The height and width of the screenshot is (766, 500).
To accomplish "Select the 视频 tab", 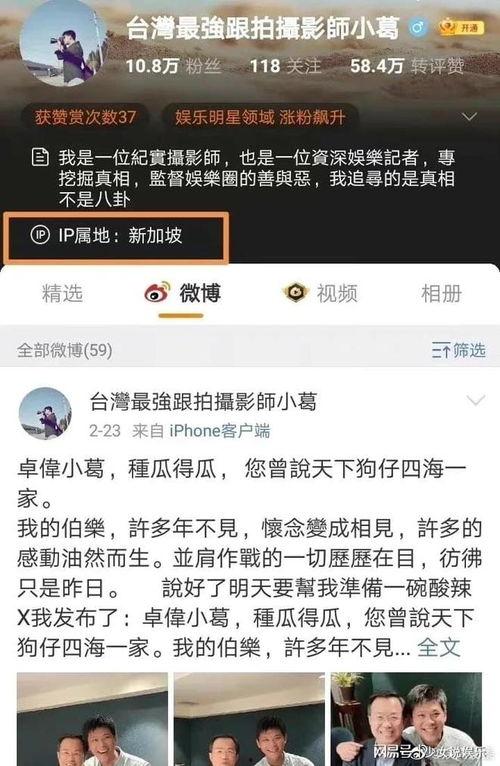I will coord(337,293).
